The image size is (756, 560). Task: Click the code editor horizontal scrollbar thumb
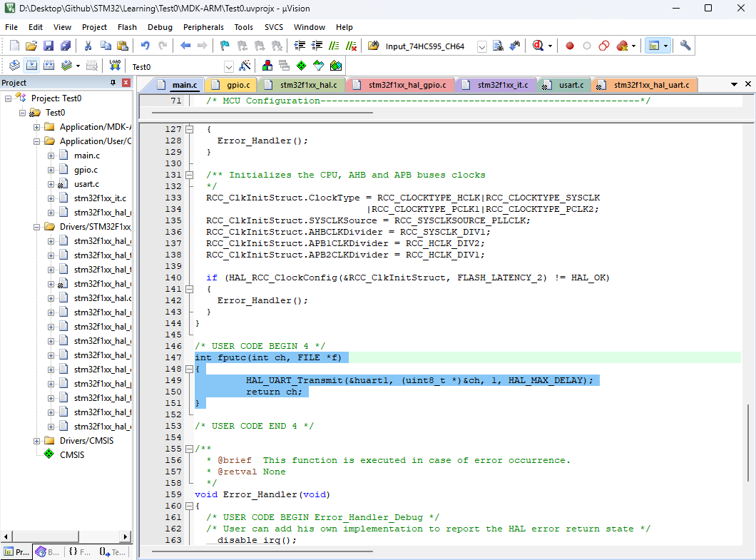(262, 551)
